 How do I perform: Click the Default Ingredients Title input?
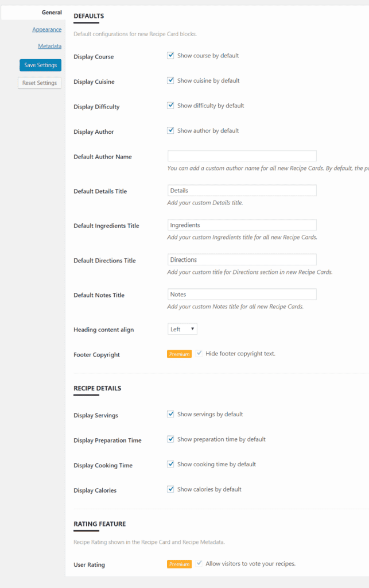[x=242, y=225]
